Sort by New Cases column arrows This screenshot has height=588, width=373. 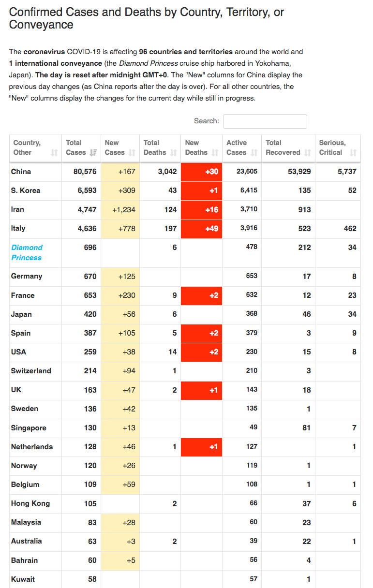coord(132,153)
